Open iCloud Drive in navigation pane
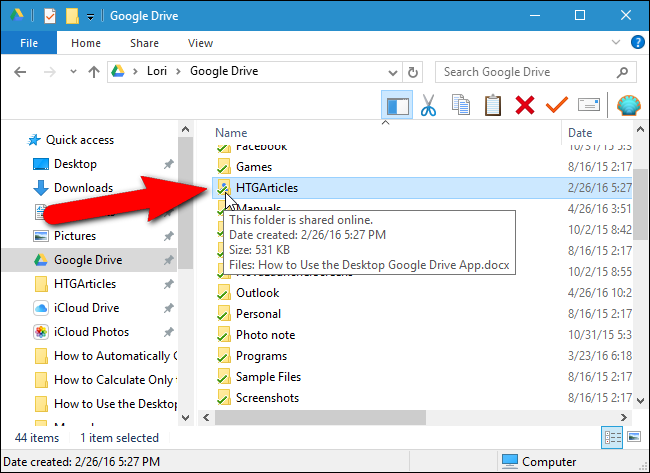This screenshot has height=473, width=650. pos(86,308)
